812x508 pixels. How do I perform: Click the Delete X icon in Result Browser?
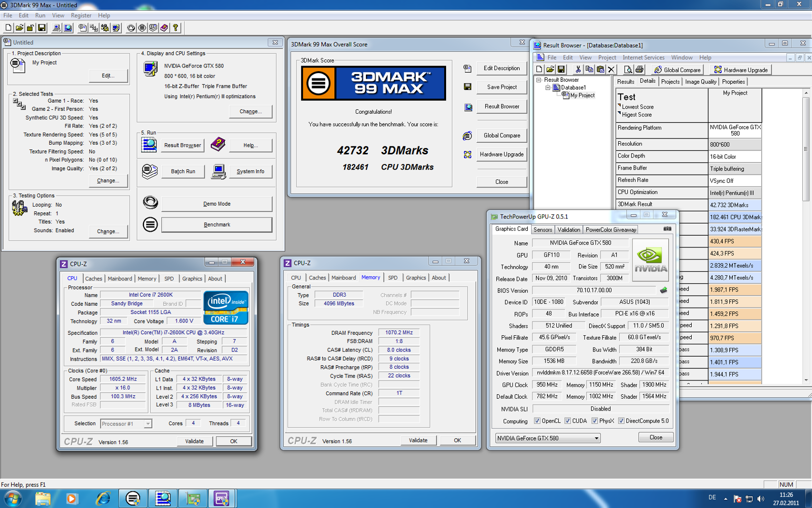(x=611, y=70)
